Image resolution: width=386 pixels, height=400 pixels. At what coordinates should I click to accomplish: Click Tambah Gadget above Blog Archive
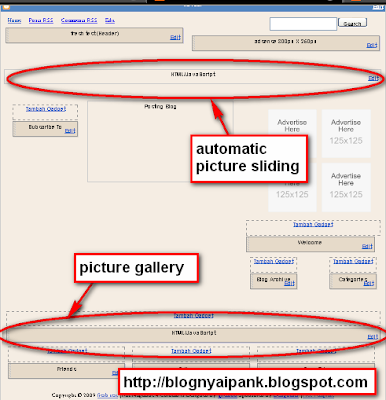click(274, 261)
